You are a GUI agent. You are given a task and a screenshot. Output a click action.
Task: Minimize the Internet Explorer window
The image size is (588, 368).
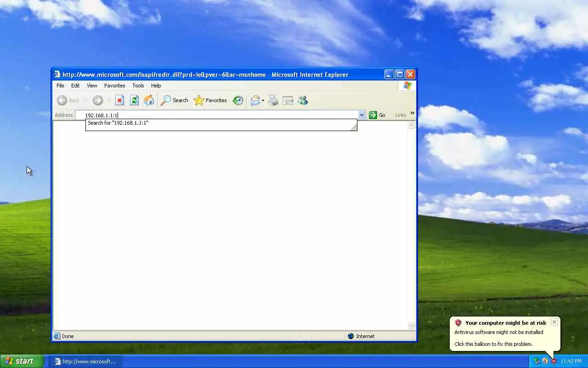click(389, 74)
